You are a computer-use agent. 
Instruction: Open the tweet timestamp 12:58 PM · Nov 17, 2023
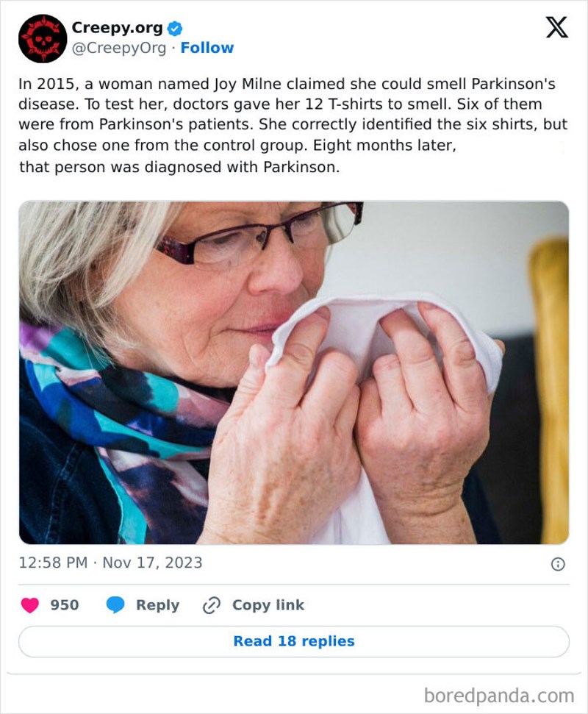click(x=110, y=562)
